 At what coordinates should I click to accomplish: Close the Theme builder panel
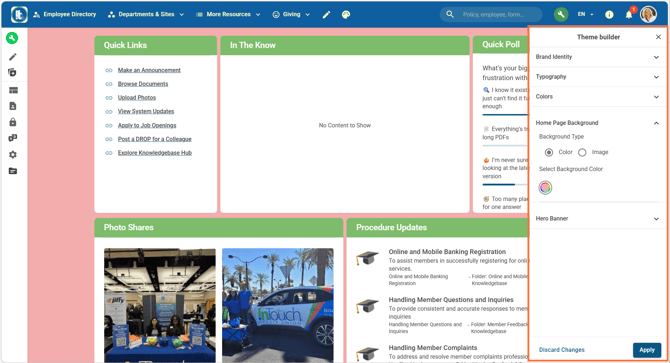coord(658,37)
